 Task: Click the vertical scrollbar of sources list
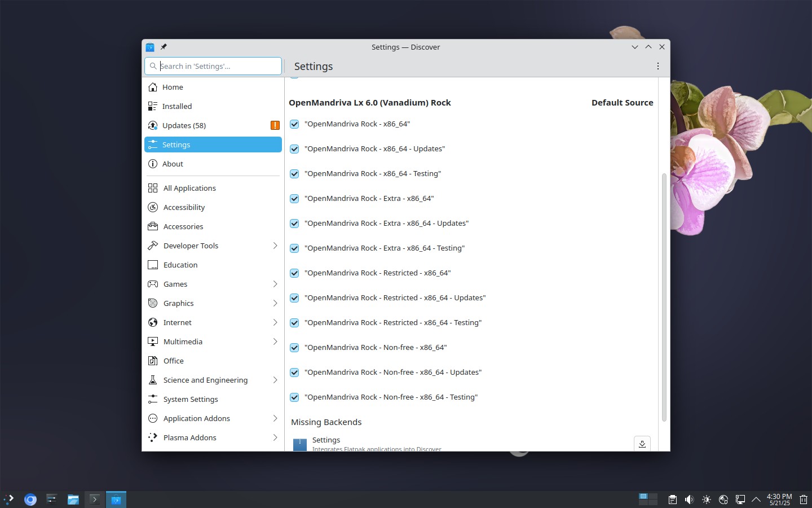664,297
